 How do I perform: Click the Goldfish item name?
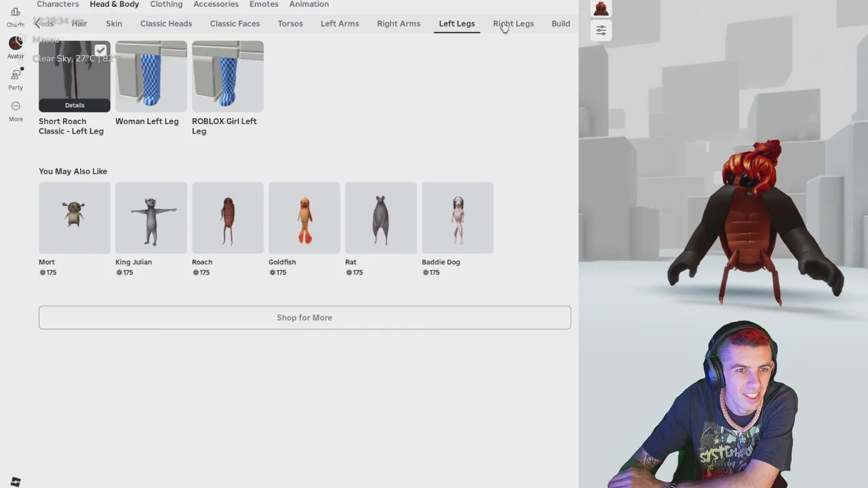282,262
